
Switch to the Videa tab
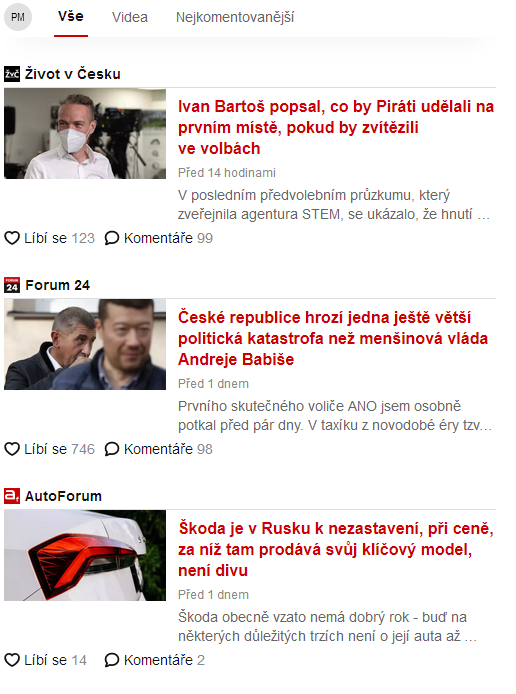click(x=130, y=17)
